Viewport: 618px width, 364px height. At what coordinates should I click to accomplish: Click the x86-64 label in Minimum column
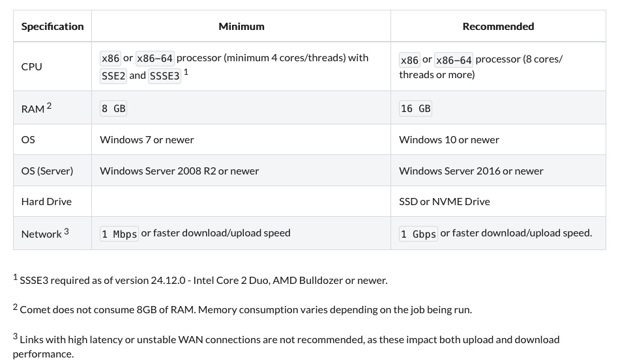154,59
